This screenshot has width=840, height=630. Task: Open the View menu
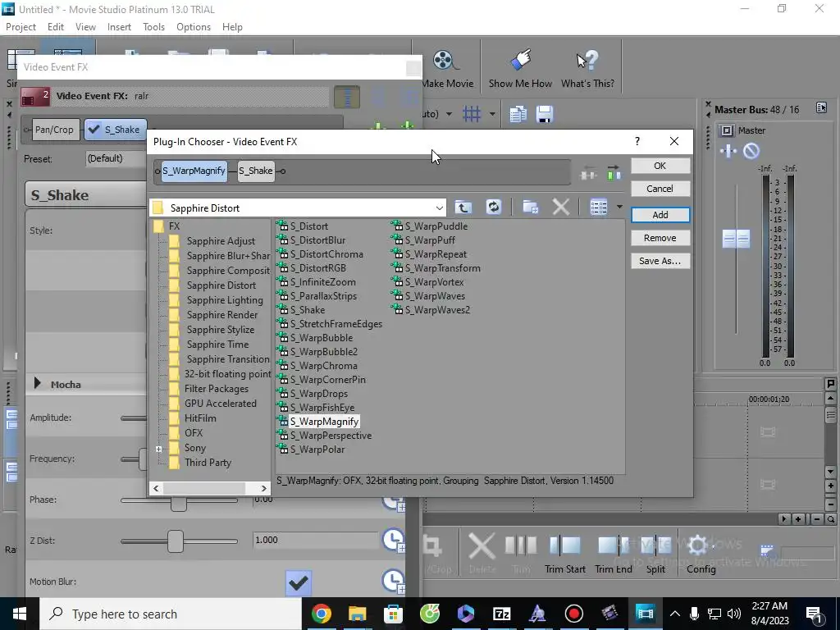(x=85, y=27)
